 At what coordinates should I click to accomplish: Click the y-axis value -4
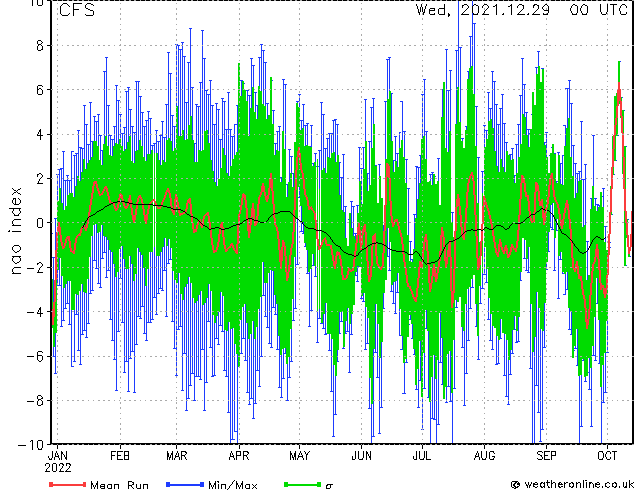point(35,312)
